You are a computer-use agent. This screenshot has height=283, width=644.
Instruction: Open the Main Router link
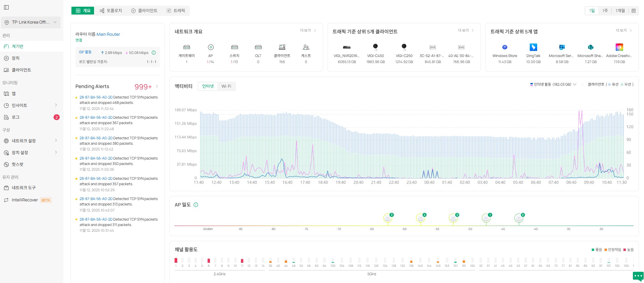click(108, 34)
